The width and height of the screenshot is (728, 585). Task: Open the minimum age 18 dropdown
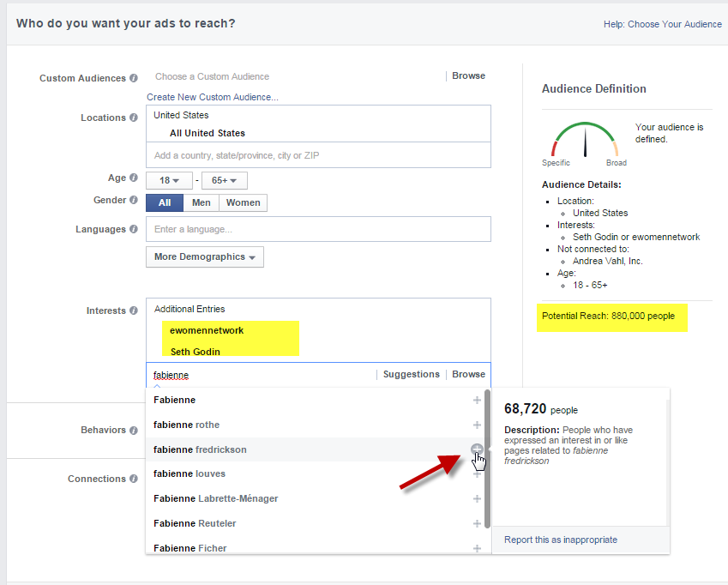pos(169,181)
